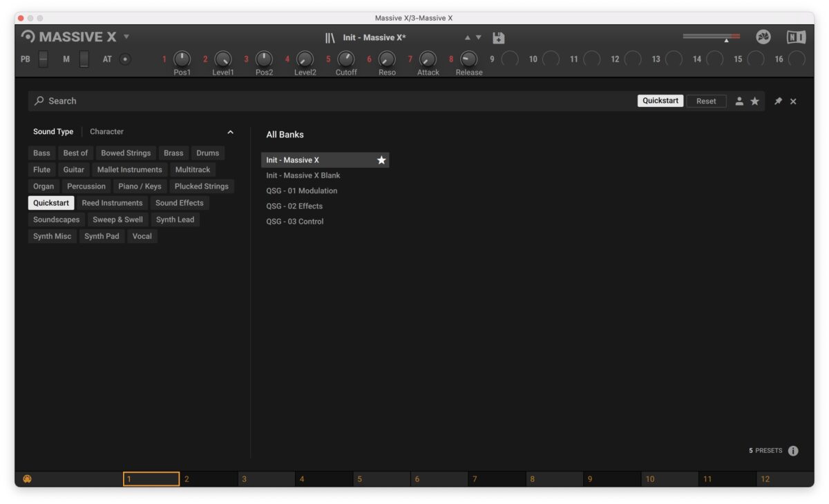Select the Bowed Strings tag
829x504 pixels.
(126, 153)
